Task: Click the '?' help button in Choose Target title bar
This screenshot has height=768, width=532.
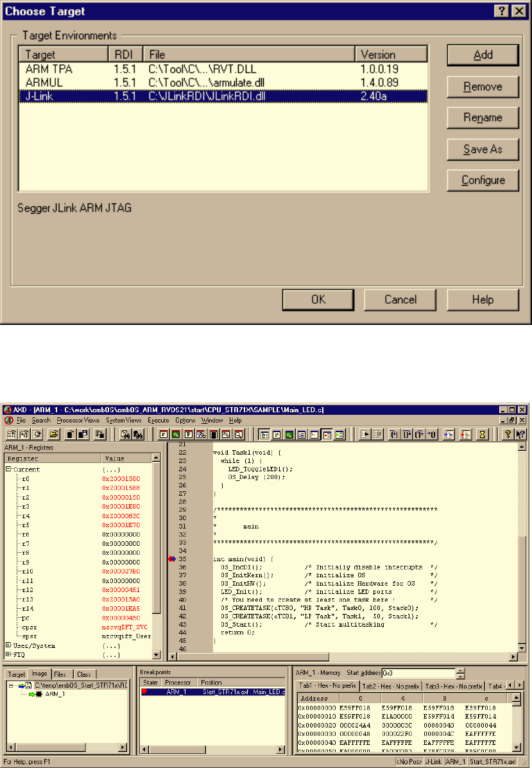Action: click(x=502, y=11)
